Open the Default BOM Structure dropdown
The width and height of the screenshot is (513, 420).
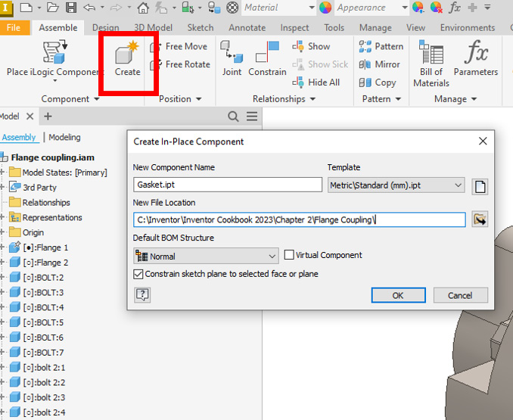click(206, 256)
